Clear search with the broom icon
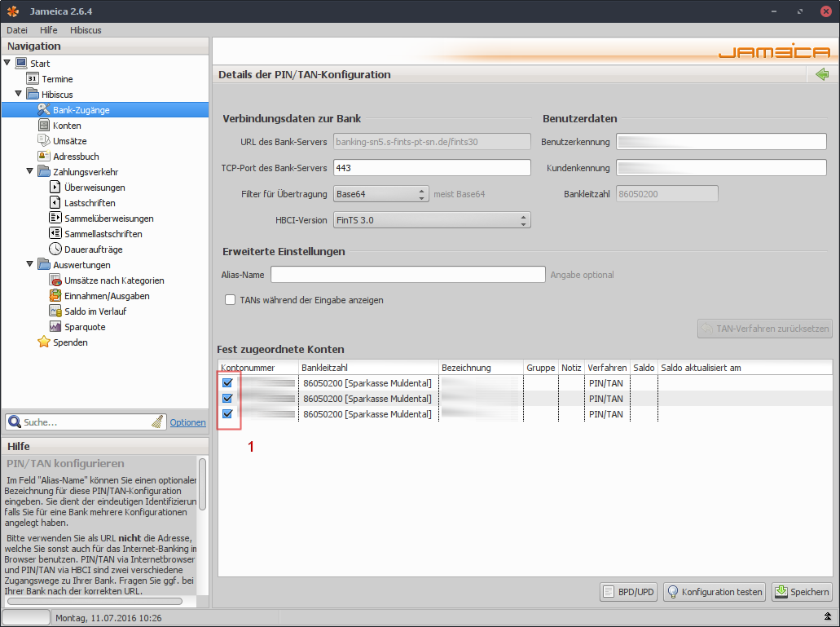This screenshot has width=840, height=627. (x=157, y=422)
